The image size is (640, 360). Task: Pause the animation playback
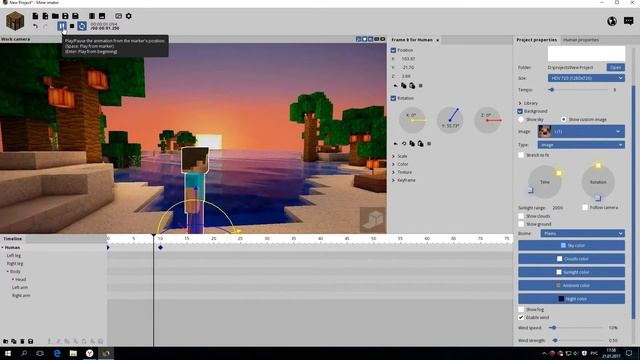[x=62, y=26]
